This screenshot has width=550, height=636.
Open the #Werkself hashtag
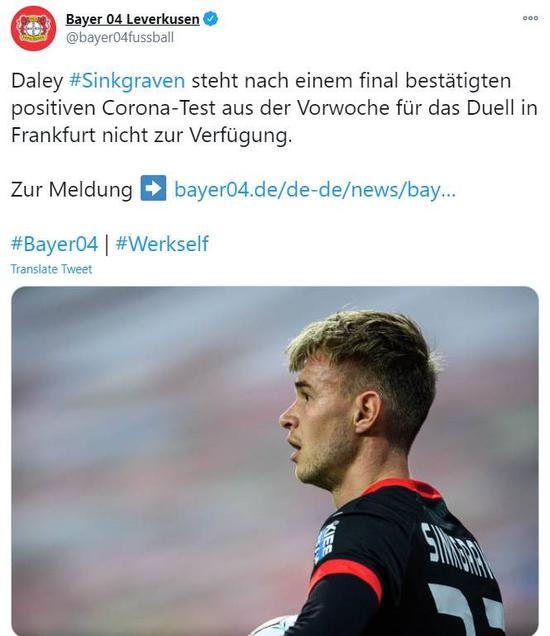coord(162,244)
